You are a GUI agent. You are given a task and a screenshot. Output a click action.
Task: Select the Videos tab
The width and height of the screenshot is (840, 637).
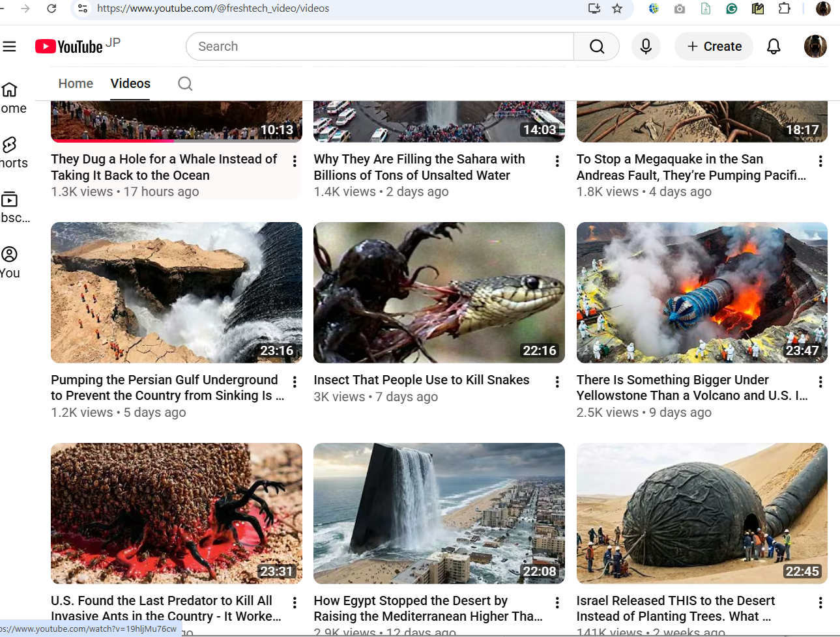click(x=130, y=83)
